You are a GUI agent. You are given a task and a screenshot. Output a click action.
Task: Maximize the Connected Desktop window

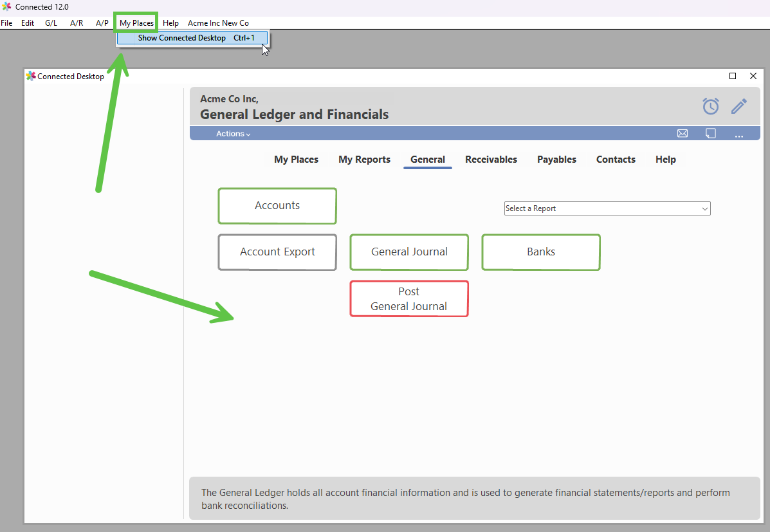(x=733, y=76)
